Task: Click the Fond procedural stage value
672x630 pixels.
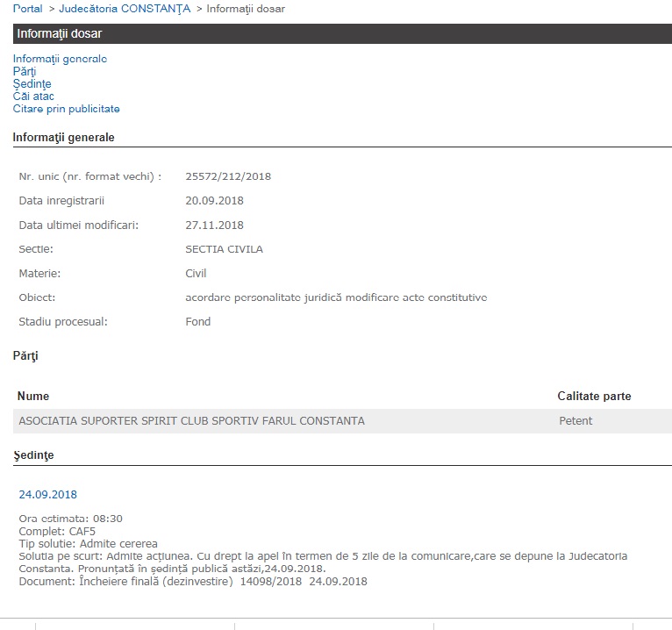Action: [x=198, y=322]
